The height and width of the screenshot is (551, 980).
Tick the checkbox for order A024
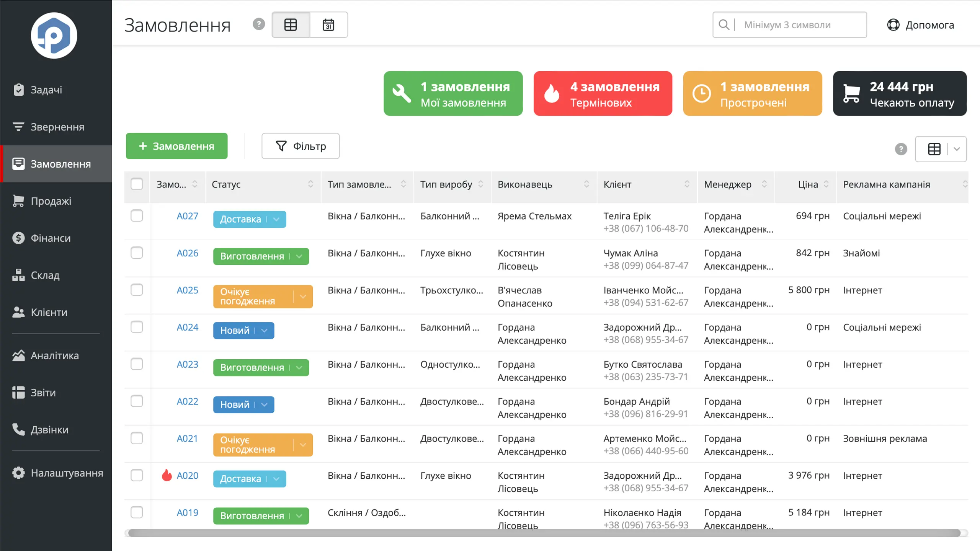click(137, 327)
